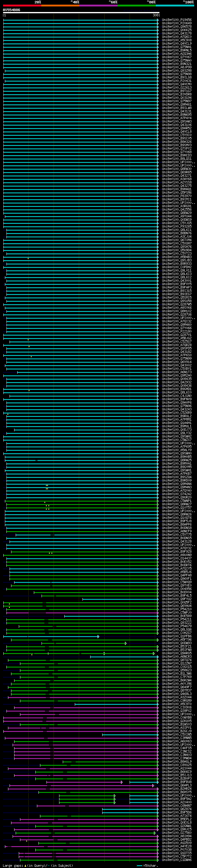Click the AV554886 query name label
197x868 pixels.
coord(11,10)
